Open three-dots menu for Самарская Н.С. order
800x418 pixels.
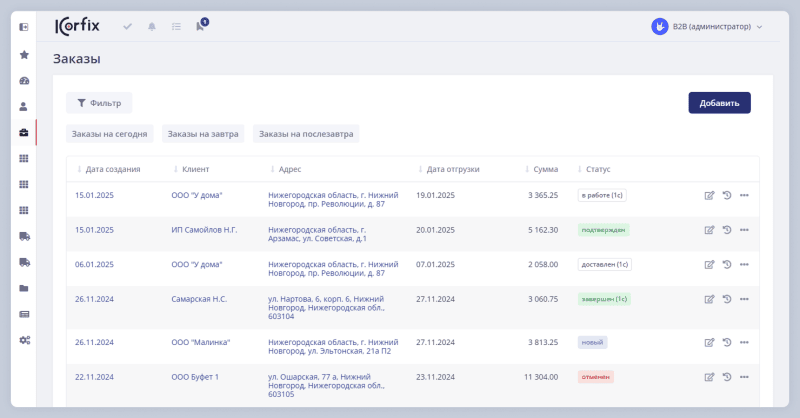[x=744, y=299]
